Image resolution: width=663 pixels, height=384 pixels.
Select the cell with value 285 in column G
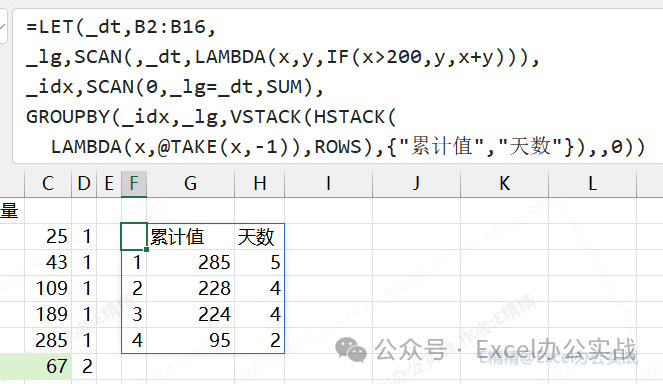coord(191,263)
